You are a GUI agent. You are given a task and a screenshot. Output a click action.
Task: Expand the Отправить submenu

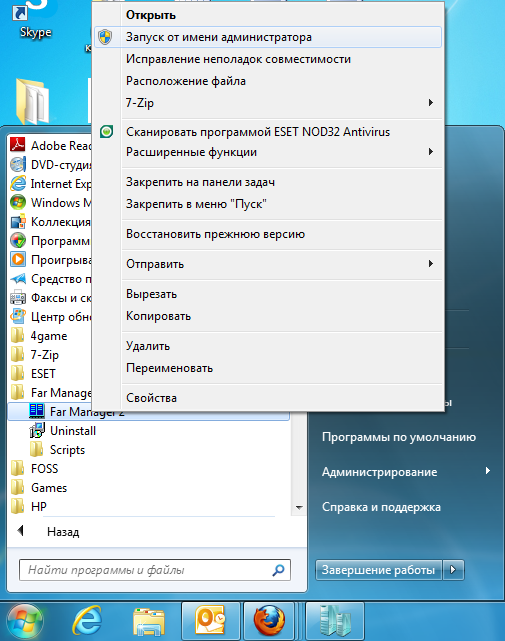click(431, 264)
